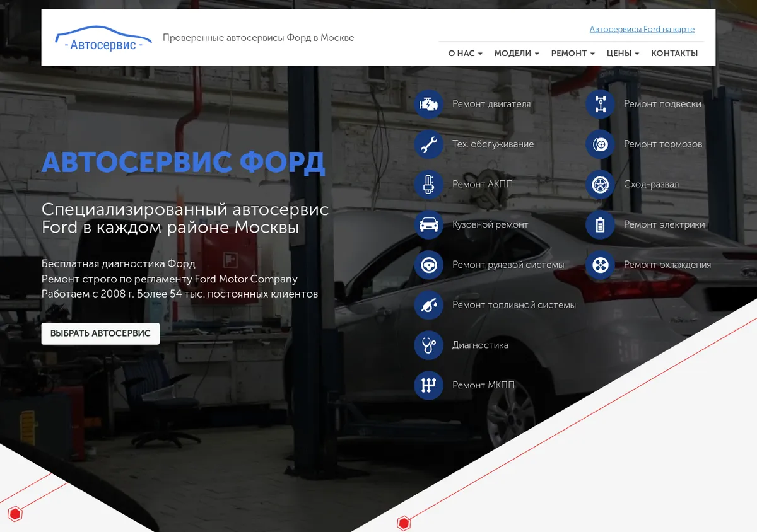Image resolution: width=757 pixels, height=532 pixels.
Task: Select the suspension repair icon
Action: click(x=601, y=104)
